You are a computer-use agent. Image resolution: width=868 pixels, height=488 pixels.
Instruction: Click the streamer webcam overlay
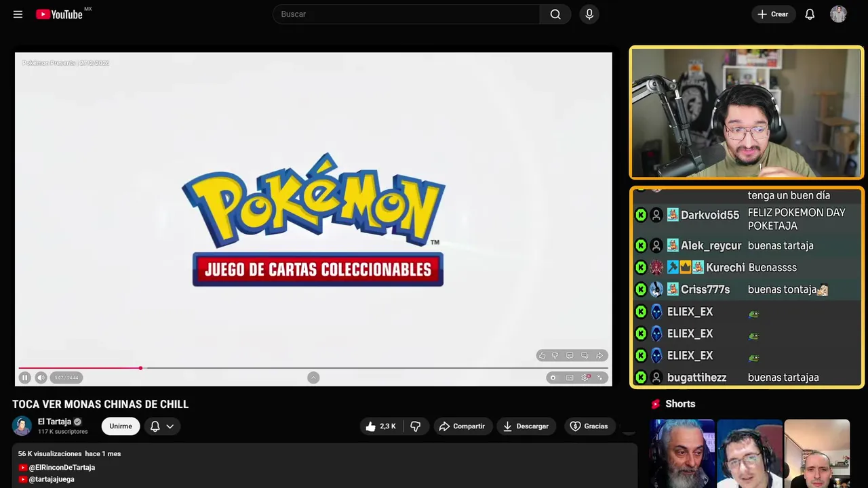click(747, 113)
